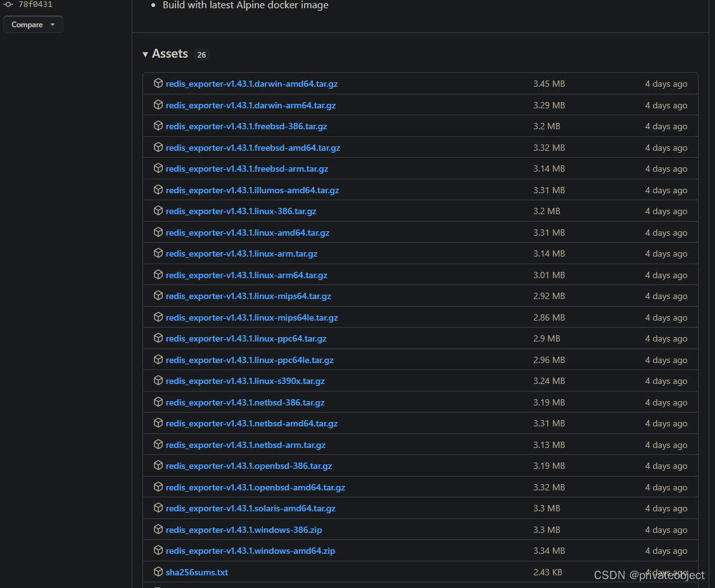Download redis_exporter-v1.43.1.linux-mips64.tar.gz
Viewport: 715px width, 588px height.
(x=248, y=296)
